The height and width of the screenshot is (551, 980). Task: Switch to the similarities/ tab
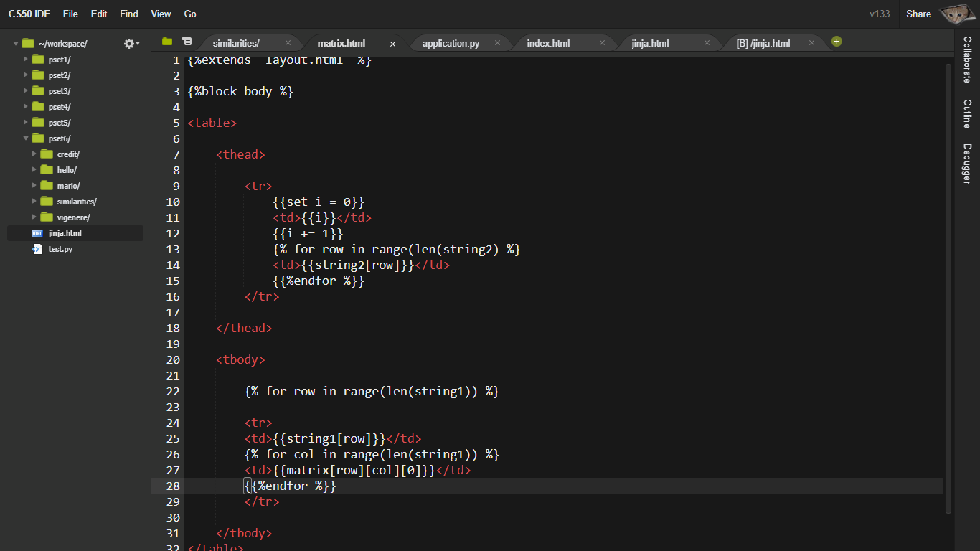click(236, 43)
